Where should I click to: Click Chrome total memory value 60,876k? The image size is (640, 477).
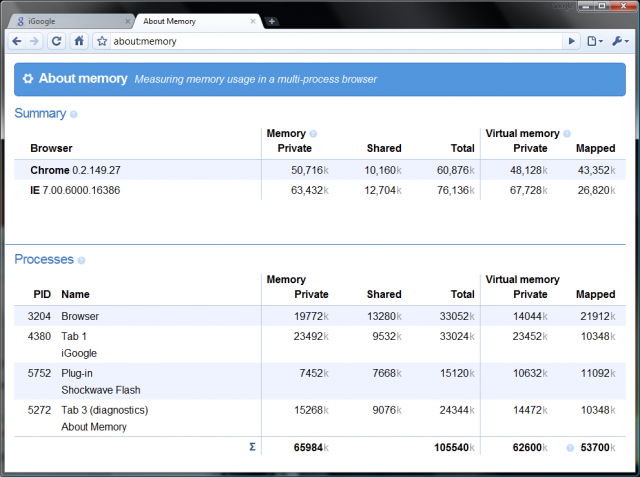(x=456, y=170)
